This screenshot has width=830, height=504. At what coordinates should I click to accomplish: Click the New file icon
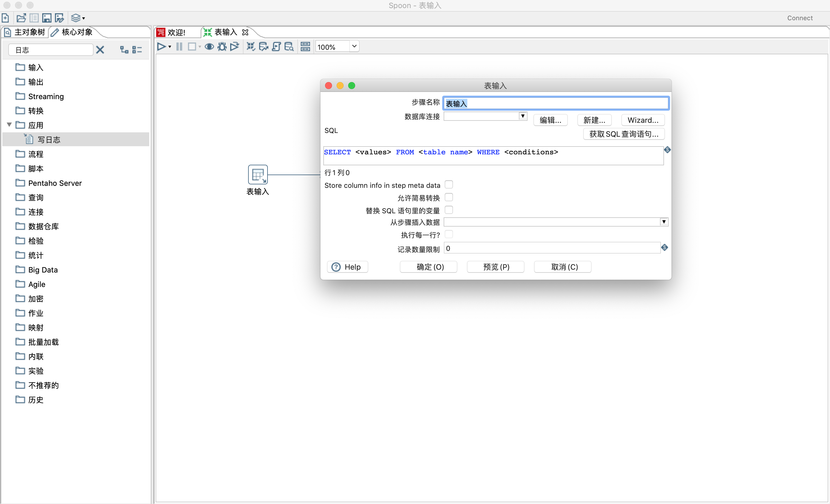(5, 18)
